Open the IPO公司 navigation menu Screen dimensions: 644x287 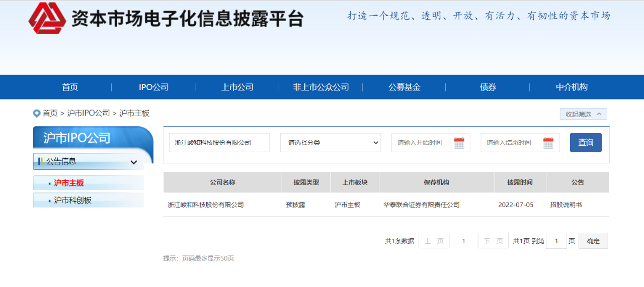tap(153, 87)
